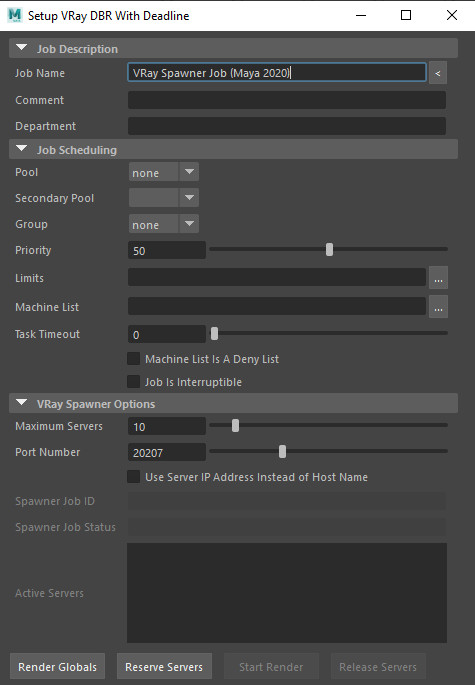Viewport: 475px width, 685px height.
Task: Click the '<' button beside Job Name
Action: (x=438, y=73)
